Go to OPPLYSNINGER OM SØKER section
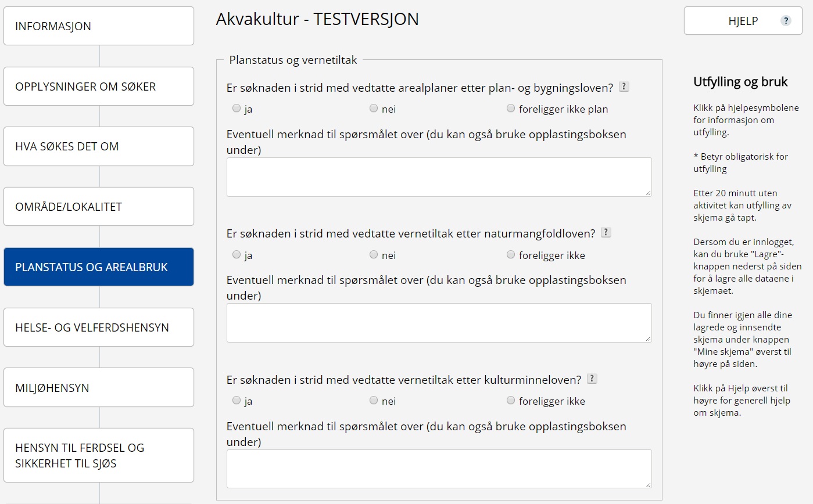813x504 pixels. 99,87
